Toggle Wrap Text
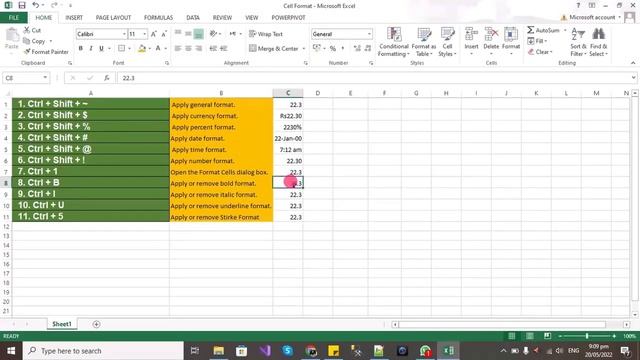 coord(266,34)
